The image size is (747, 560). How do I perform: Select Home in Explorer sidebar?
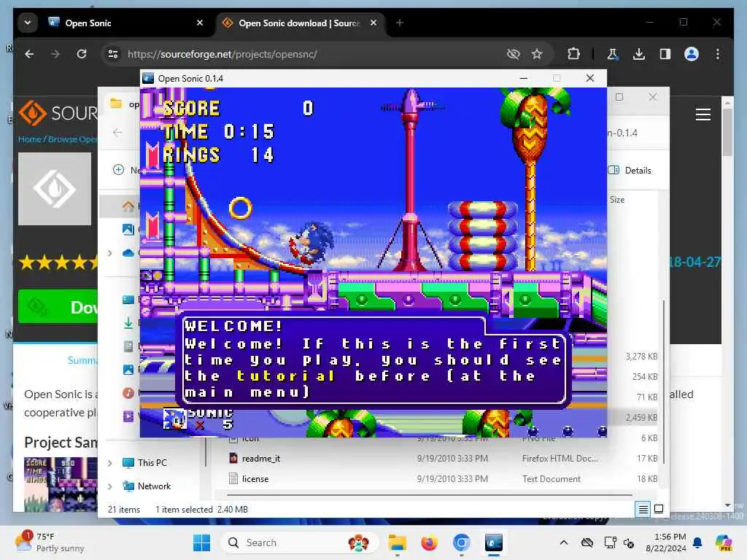[128, 206]
